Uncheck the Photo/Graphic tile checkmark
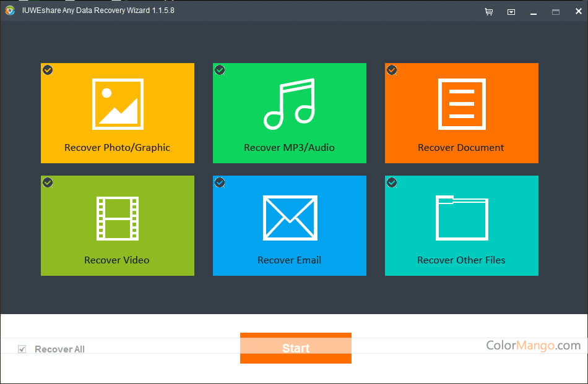 [48, 70]
